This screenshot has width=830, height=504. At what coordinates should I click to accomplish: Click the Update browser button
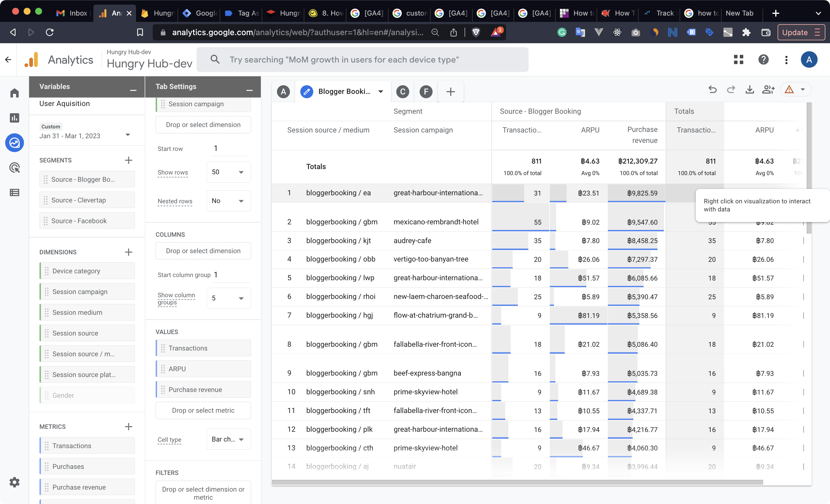(801, 32)
